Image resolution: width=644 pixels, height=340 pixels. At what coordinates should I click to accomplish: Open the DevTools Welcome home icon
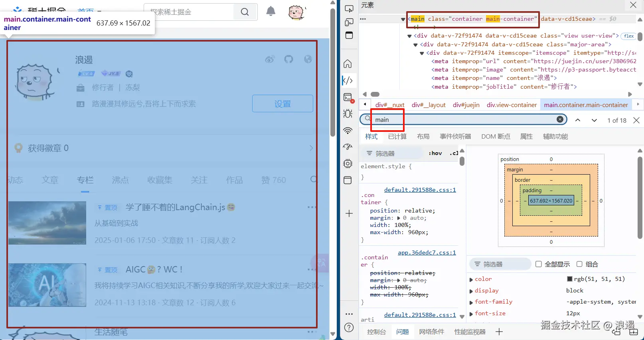[x=348, y=64]
